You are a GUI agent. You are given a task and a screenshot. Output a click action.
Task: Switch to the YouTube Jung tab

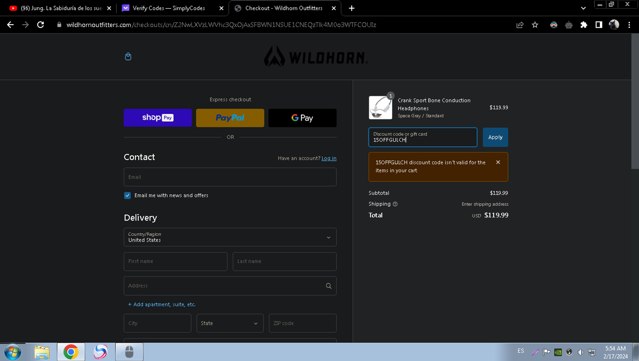coord(60,8)
